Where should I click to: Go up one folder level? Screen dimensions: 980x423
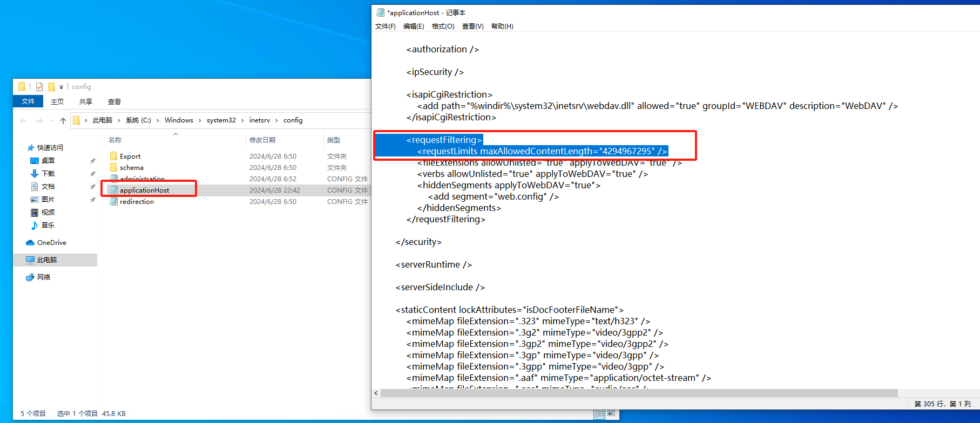(x=63, y=120)
